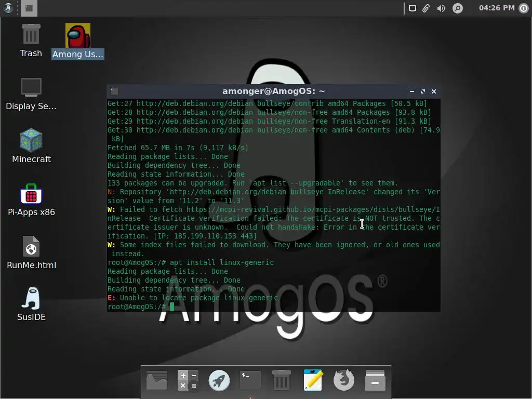
Task: Click the IP 185.199.110.153 443 text
Action: tap(205, 236)
